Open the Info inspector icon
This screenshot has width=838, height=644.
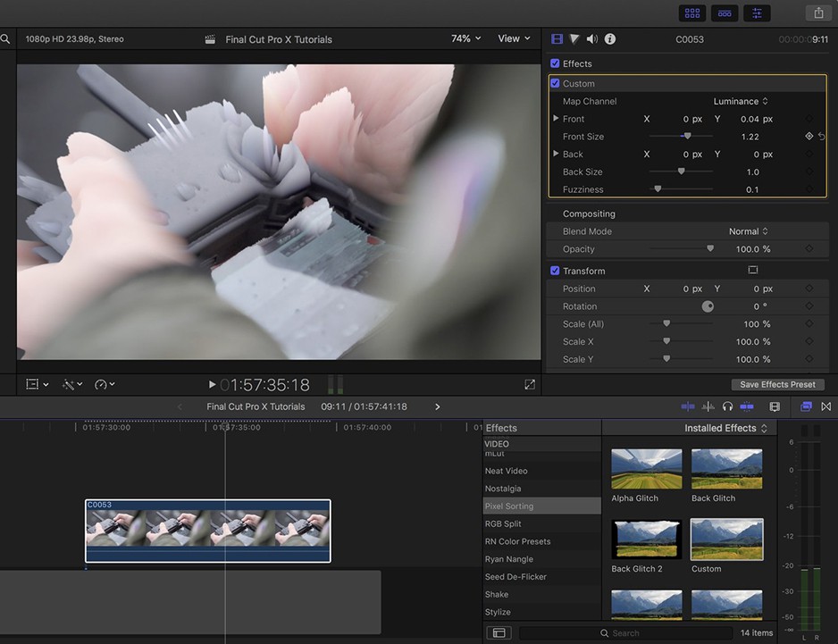pos(610,39)
